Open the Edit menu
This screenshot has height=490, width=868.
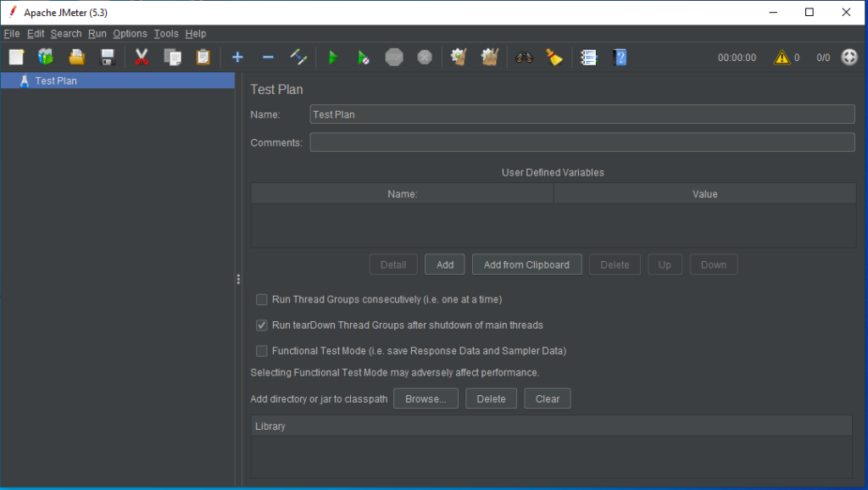[x=36, y=34]
